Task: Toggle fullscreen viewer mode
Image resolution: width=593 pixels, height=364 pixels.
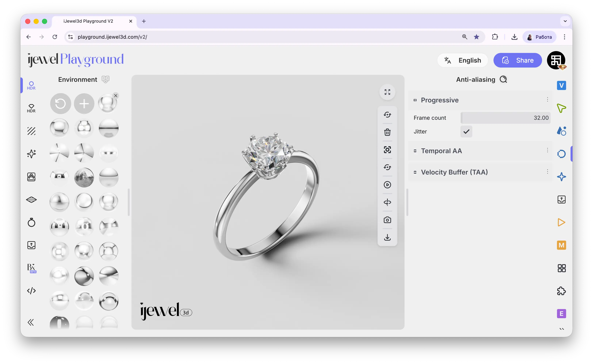Action: [387, 92]
